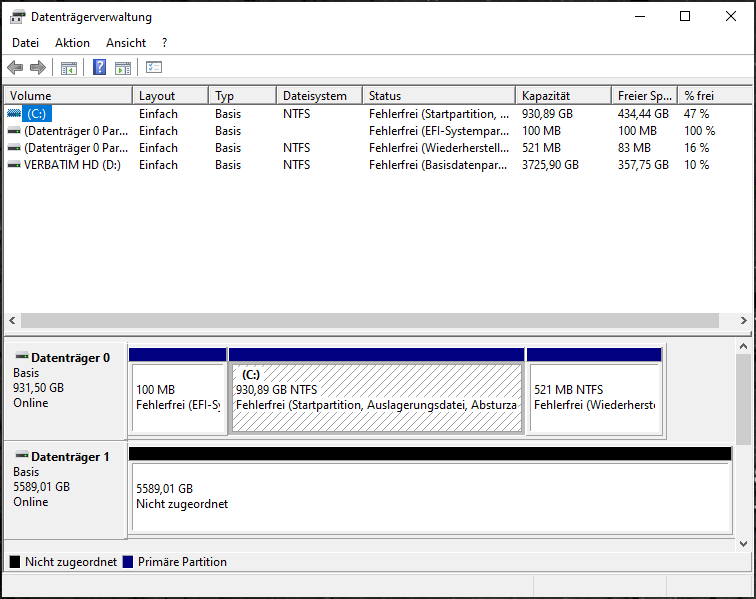Open the ? help menu

point(164,43)
